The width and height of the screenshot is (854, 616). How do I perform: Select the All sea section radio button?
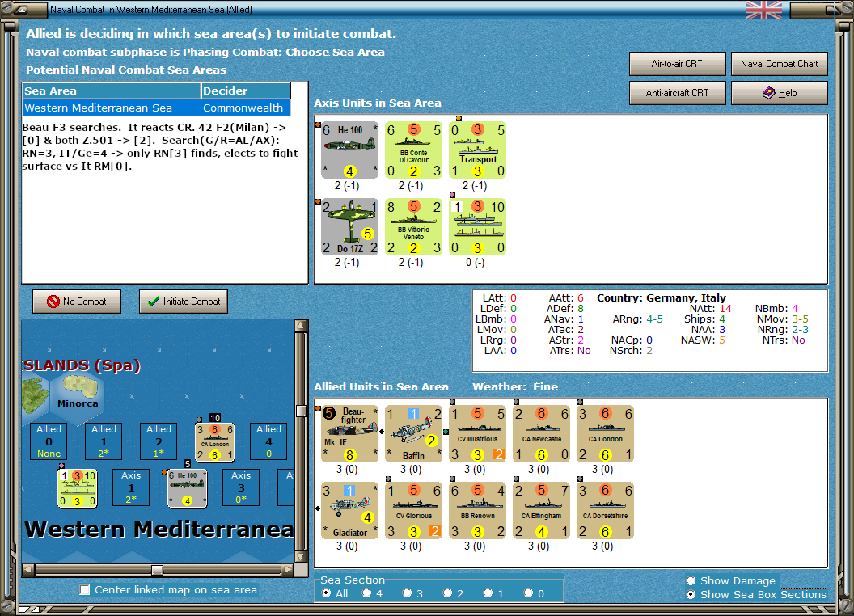point(326,593)
